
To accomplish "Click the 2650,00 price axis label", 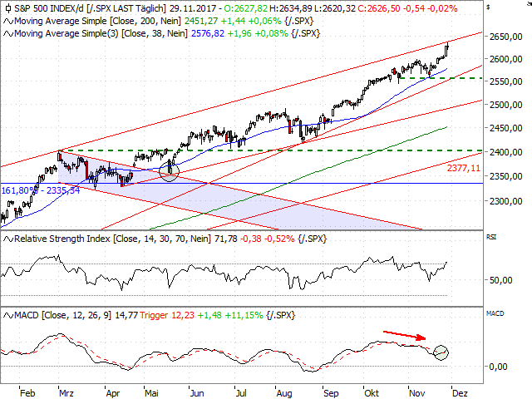I will pyautogui.click(x=505, y=37).
